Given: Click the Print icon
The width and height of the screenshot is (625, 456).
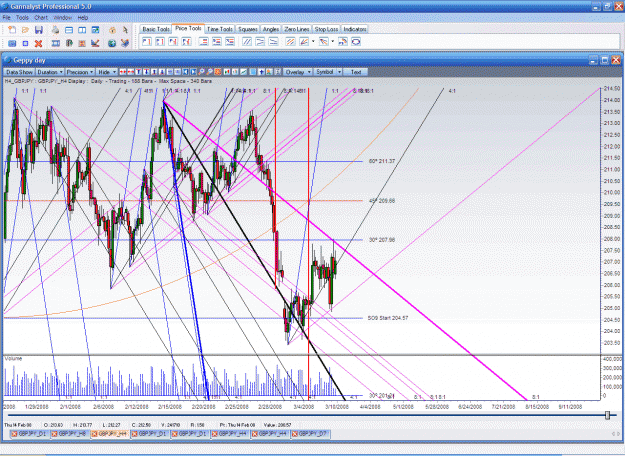Looking at the screenshot, I should point(55,30).
